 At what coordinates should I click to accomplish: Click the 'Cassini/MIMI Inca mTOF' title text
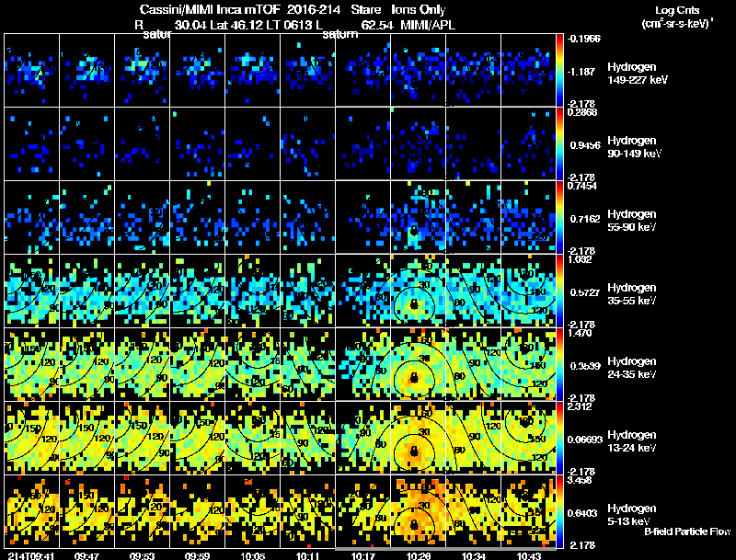[210, 10]
